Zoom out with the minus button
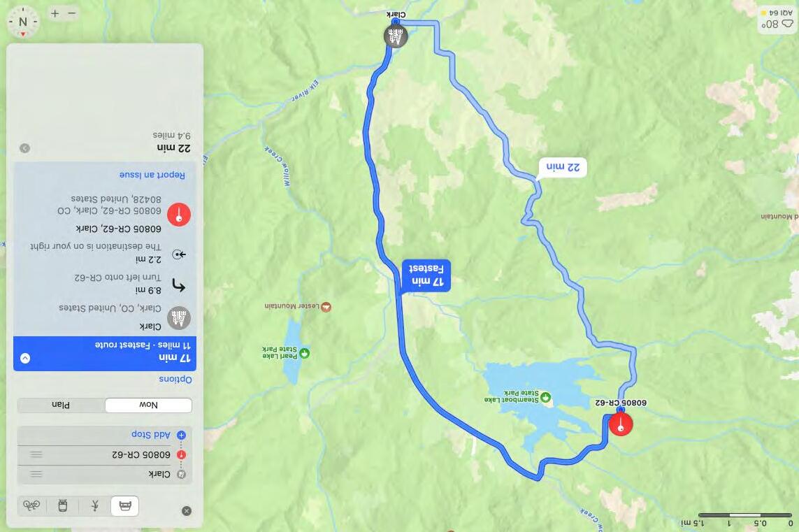The image size is (799, 532). coord(72,13)
